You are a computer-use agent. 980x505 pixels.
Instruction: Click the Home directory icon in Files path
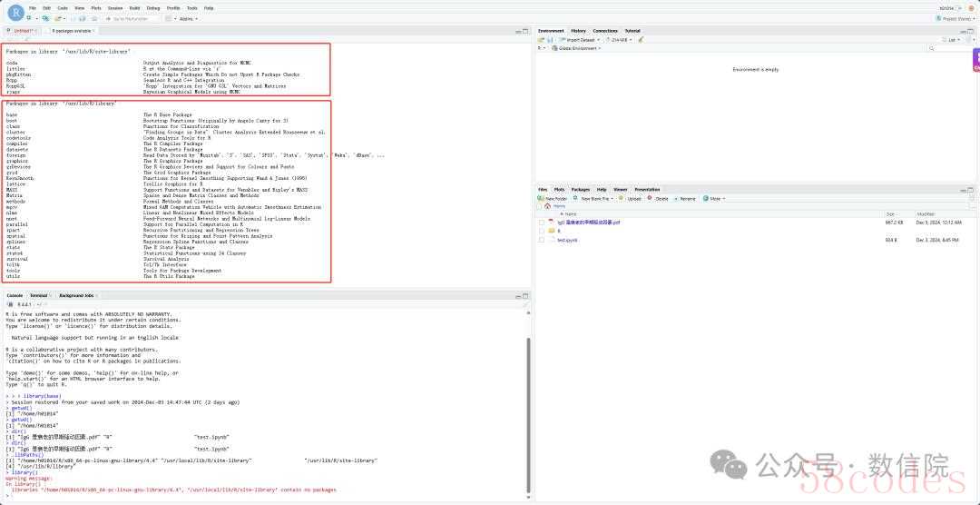click(548, 206)
